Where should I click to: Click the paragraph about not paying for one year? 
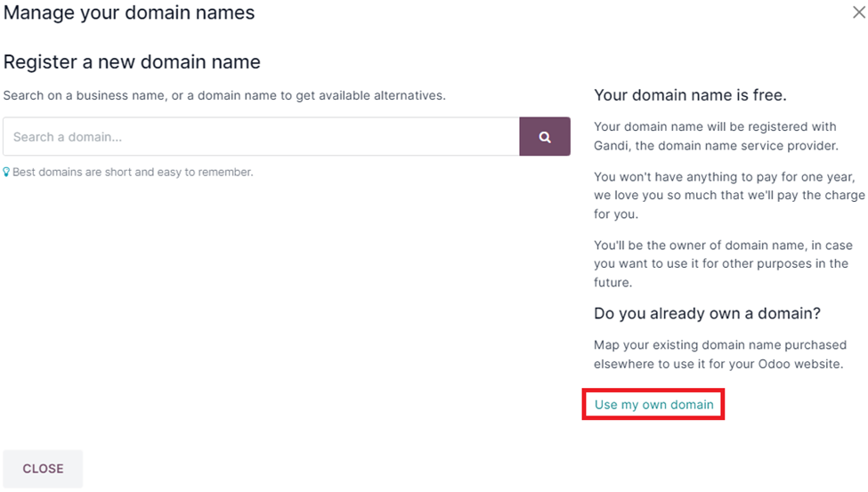point(728,196)
